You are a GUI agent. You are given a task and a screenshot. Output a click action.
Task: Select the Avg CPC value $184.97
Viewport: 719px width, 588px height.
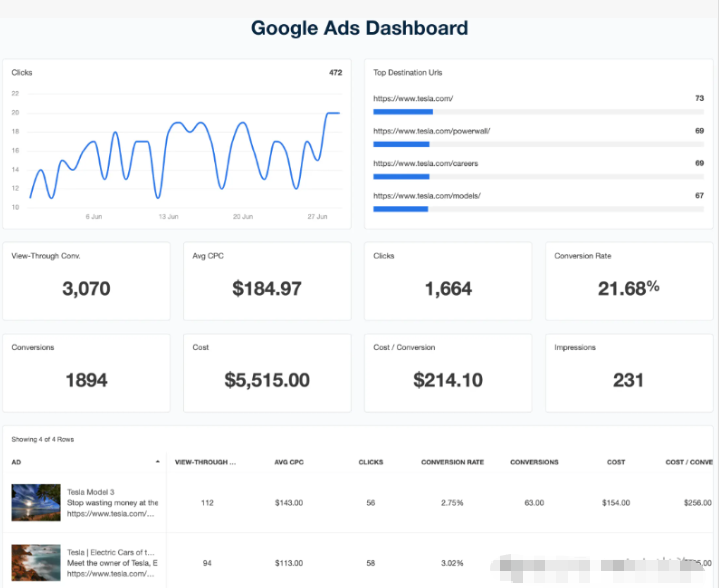pyautogui.click(x=267, y=288)
